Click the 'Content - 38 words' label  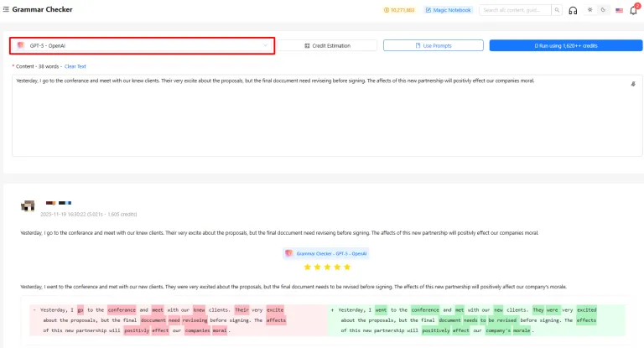click(x=38, y=66)
